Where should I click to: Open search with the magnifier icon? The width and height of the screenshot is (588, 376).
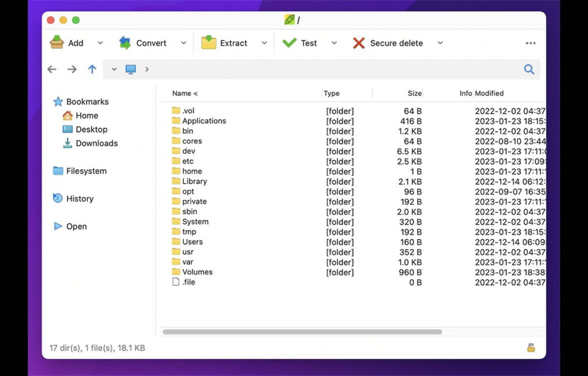point(529,69)
